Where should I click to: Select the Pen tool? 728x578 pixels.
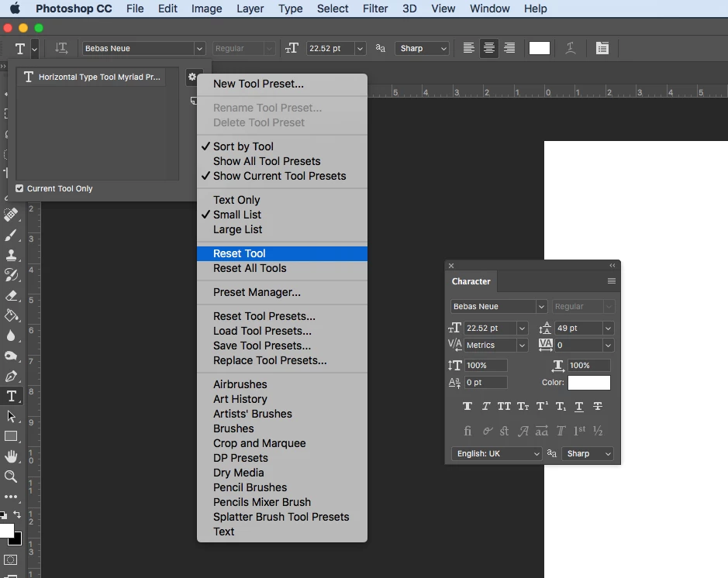(x=11, y=377)
